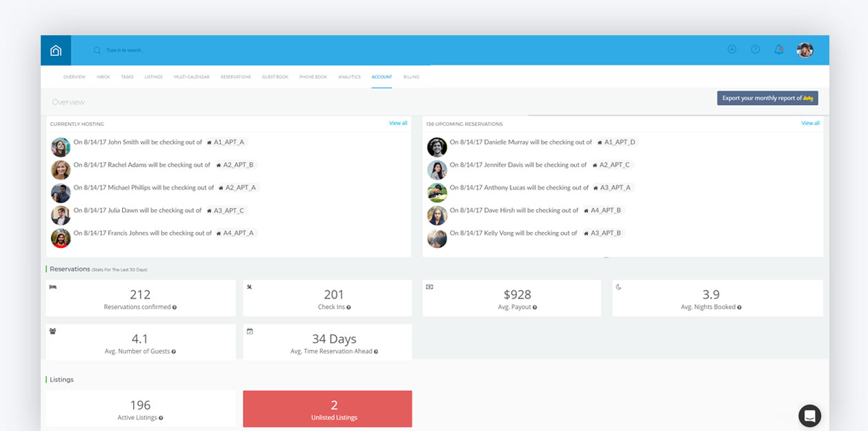Open the add new plus icon
The image size is (868, 431).
point(731,49)
